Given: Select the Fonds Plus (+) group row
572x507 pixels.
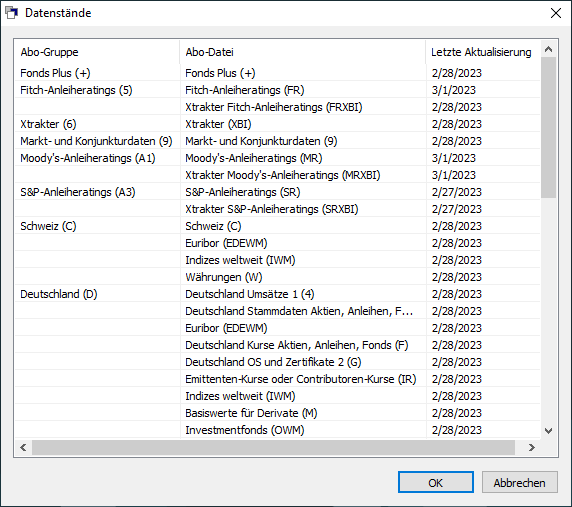Looking at the screenshot, I should pos(277,73).
